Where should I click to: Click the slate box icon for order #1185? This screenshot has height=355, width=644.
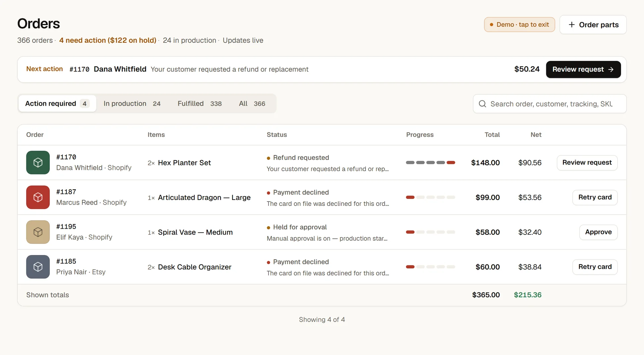pos(38,267)
